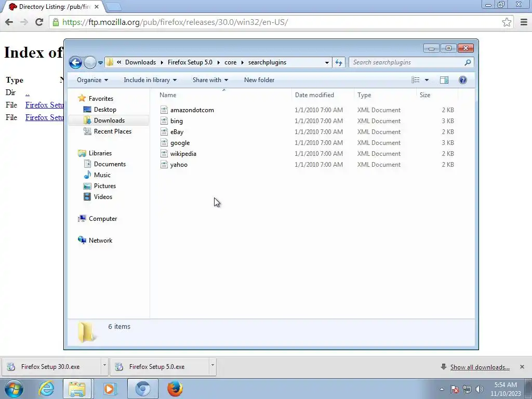Click the Explorer help icon
Image resolution: width=532 pixels, height=399 pixels.
[463, 80]
